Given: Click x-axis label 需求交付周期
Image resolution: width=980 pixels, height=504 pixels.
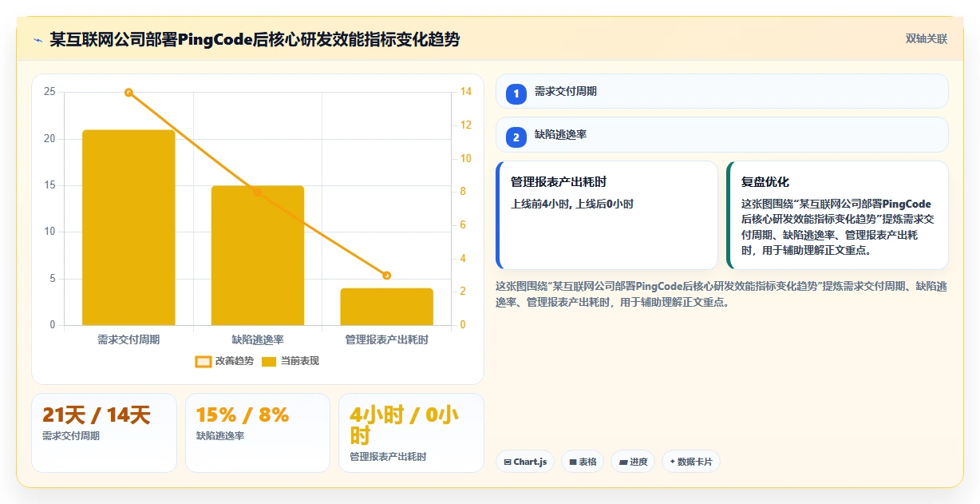Looking at the screenshot, I should point(128,339).
